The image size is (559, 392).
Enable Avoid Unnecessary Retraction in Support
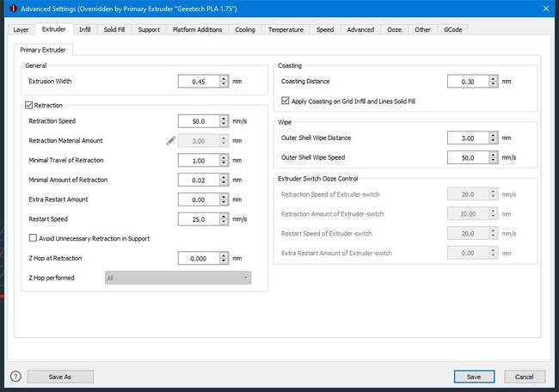[33, 238]
